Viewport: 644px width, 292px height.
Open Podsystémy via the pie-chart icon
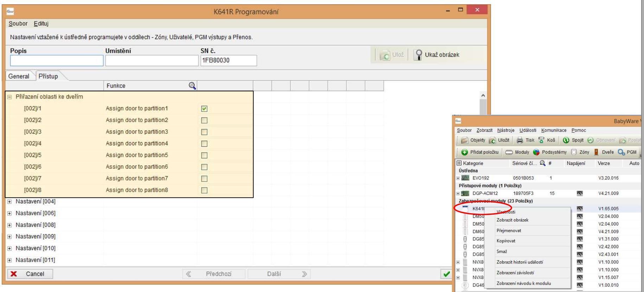coord(536,152)
